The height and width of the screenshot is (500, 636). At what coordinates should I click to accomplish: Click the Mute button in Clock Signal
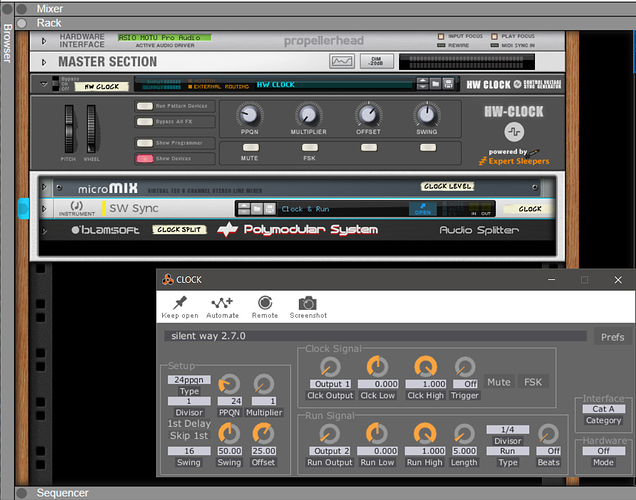coord(498,382)
